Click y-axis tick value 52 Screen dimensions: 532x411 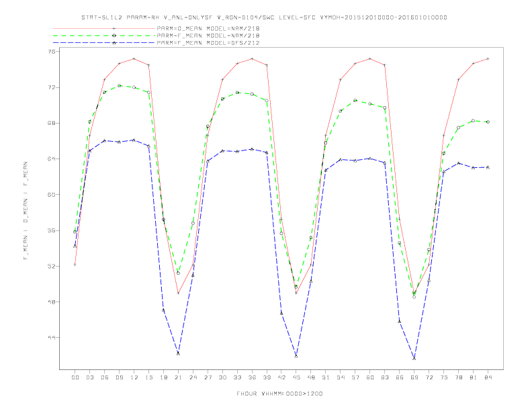coord(53,266)
